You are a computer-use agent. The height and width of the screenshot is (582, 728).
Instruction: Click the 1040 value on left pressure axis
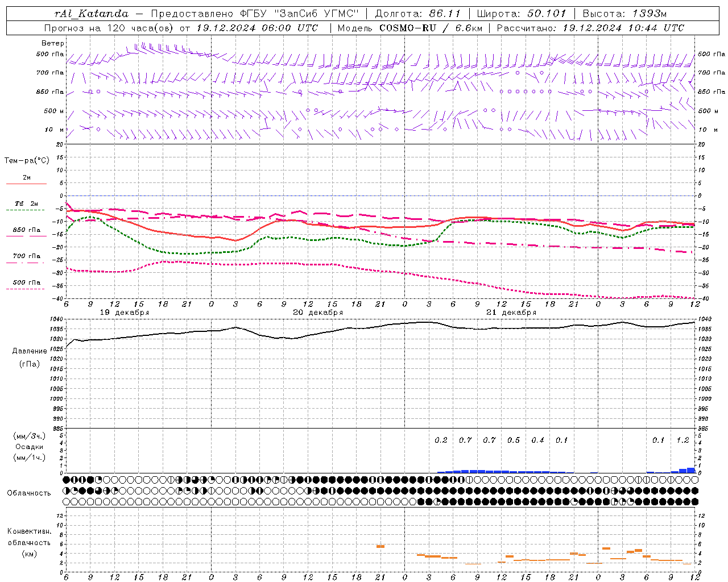[x=57, y=319]
